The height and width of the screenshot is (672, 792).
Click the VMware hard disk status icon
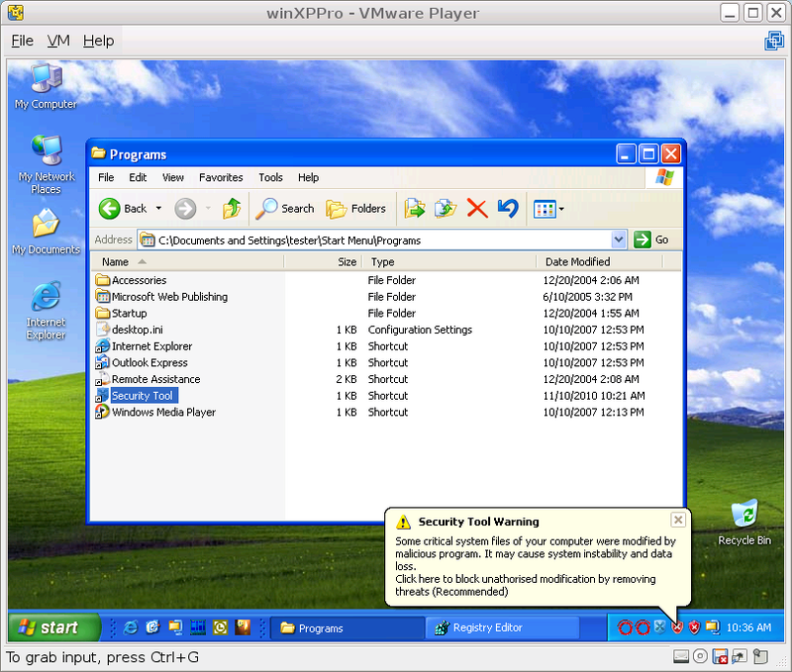coord(681,656)
